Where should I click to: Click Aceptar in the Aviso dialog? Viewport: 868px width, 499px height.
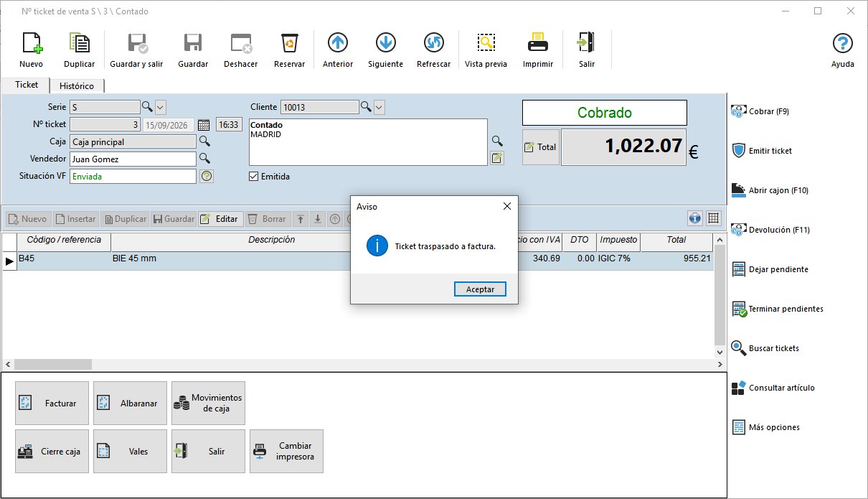click(x=481, y=289)
